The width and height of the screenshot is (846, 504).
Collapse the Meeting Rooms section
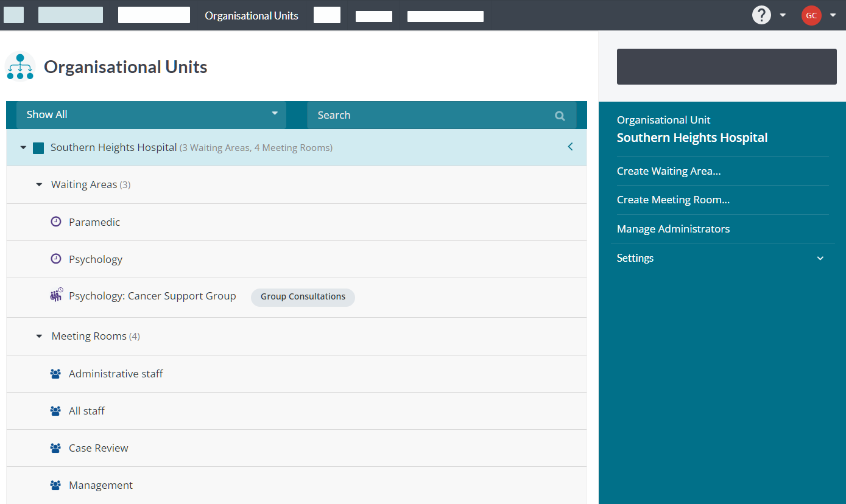tap(38, 335)
